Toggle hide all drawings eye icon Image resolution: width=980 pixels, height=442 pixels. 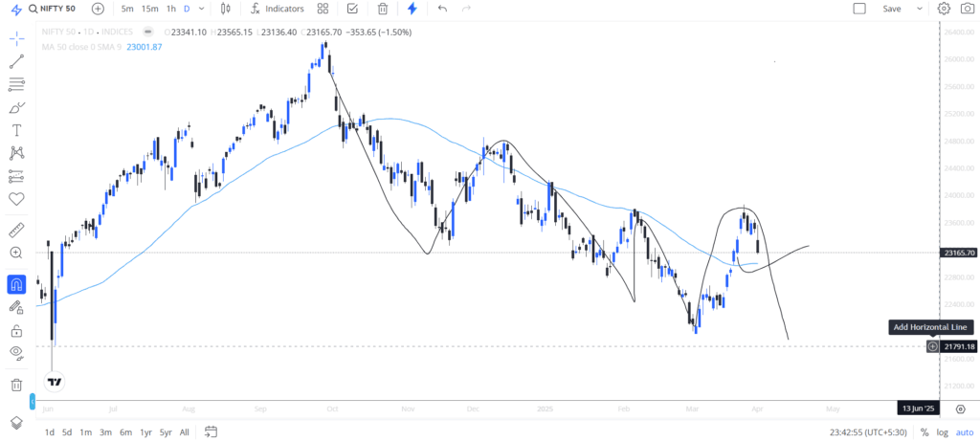pos(16,353)
